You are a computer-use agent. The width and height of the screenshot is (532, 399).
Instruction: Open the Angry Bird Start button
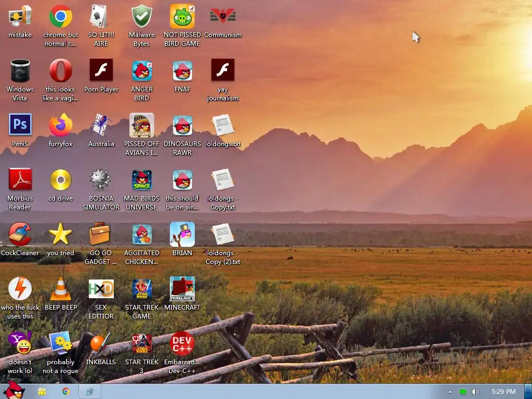[14, 391]
